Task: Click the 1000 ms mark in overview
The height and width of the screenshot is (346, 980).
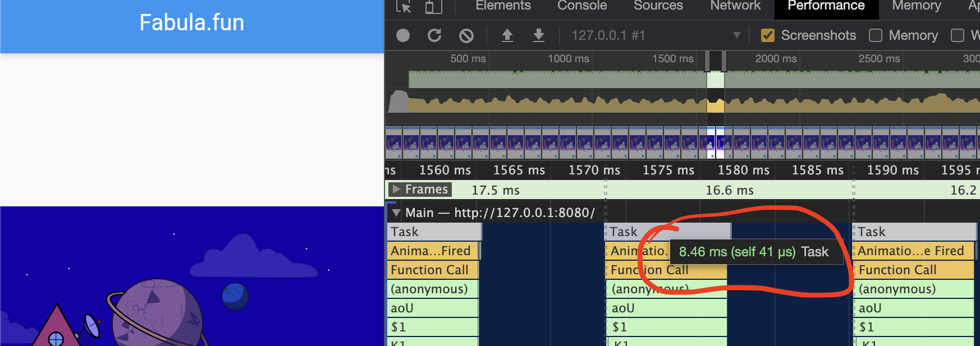Action: (568, 58)
